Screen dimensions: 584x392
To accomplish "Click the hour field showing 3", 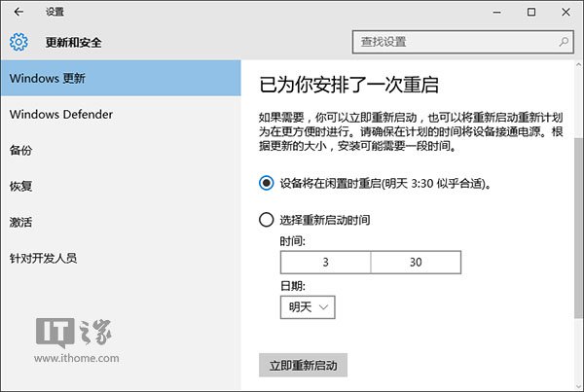I will tap(325, 263).
